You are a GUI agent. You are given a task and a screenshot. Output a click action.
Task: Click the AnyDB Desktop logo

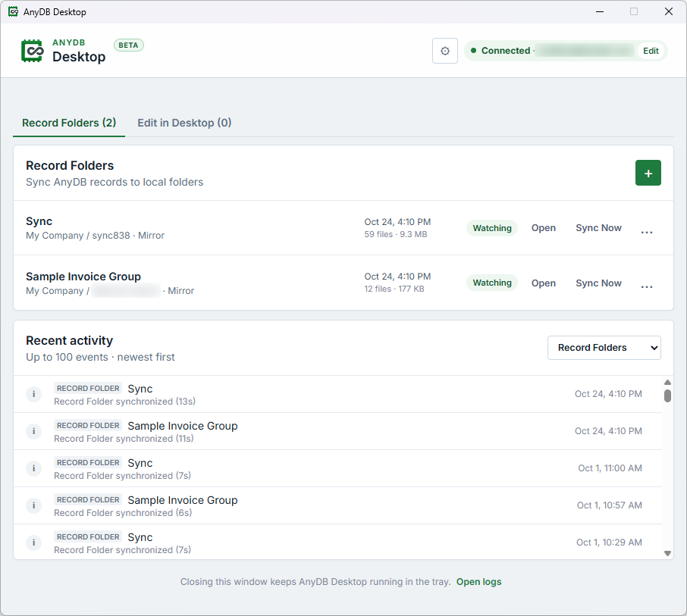[32, 52]
